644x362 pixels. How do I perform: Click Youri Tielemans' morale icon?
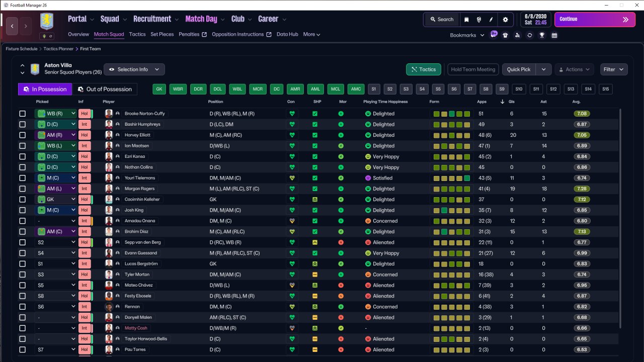point(341,178)
